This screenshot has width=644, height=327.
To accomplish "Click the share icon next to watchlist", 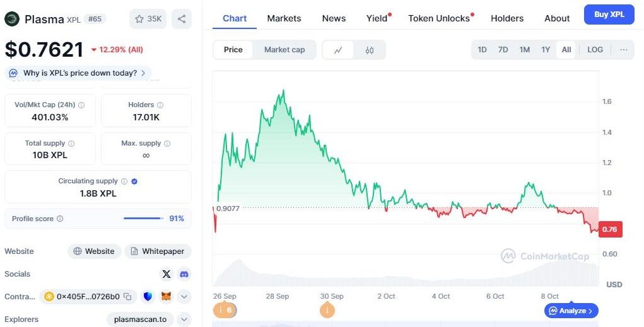I will coord(182,19).
